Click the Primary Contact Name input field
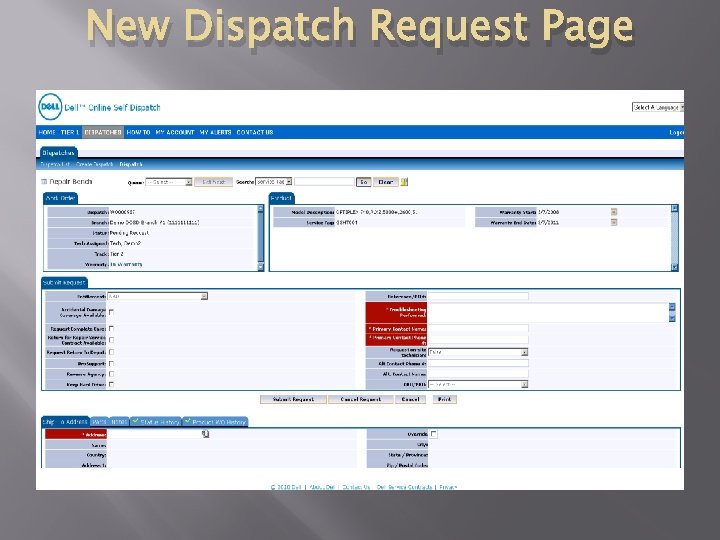This screenshot has height=540, width=720. tap(478, 329)
